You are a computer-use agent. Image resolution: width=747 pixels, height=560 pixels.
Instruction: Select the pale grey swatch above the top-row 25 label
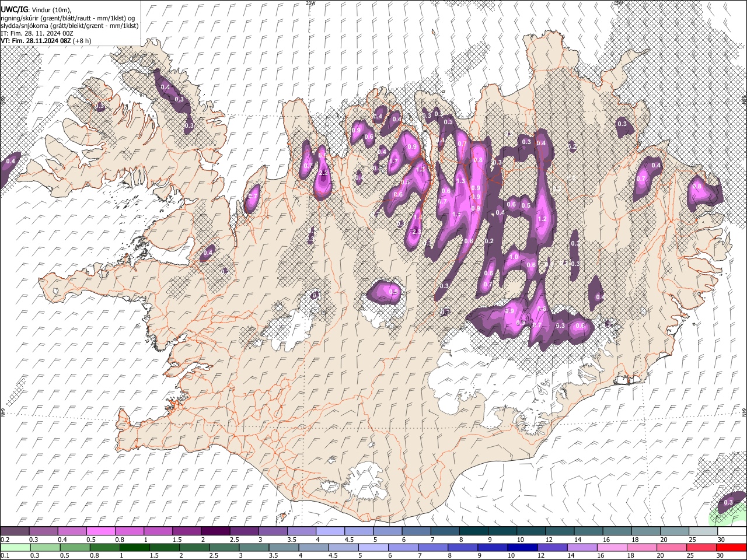tap(703, 531)
